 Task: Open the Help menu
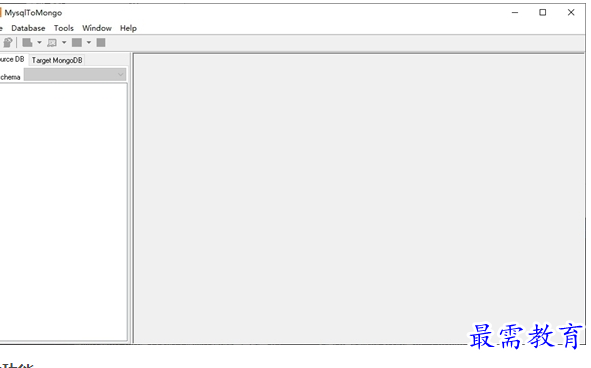click(x=128, y=28)
